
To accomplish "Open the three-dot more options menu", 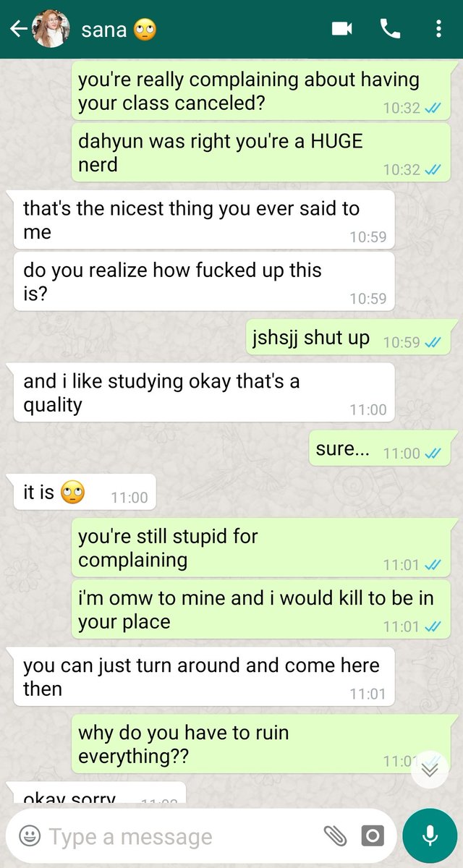I will 438,29.
